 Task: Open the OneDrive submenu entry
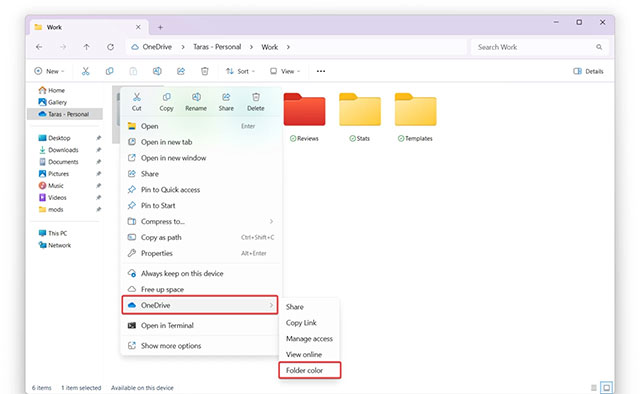tap(200, 305)
